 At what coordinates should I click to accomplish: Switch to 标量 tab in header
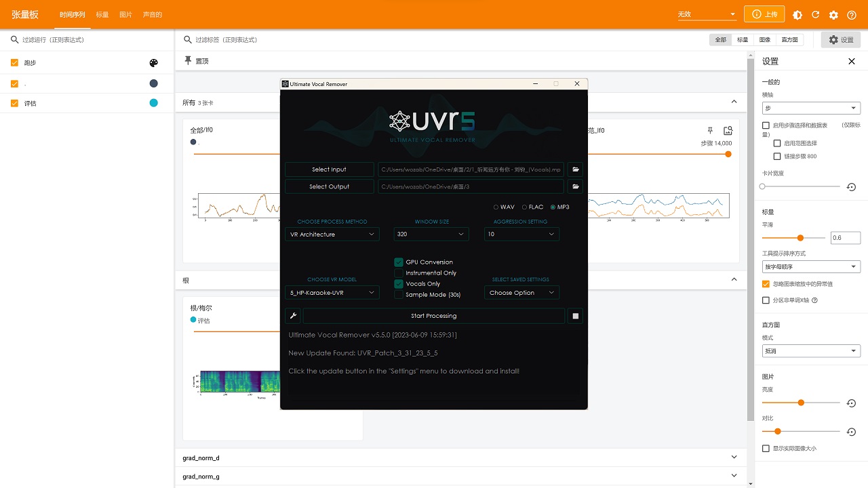pyautogui.click(x=102, y=14)
